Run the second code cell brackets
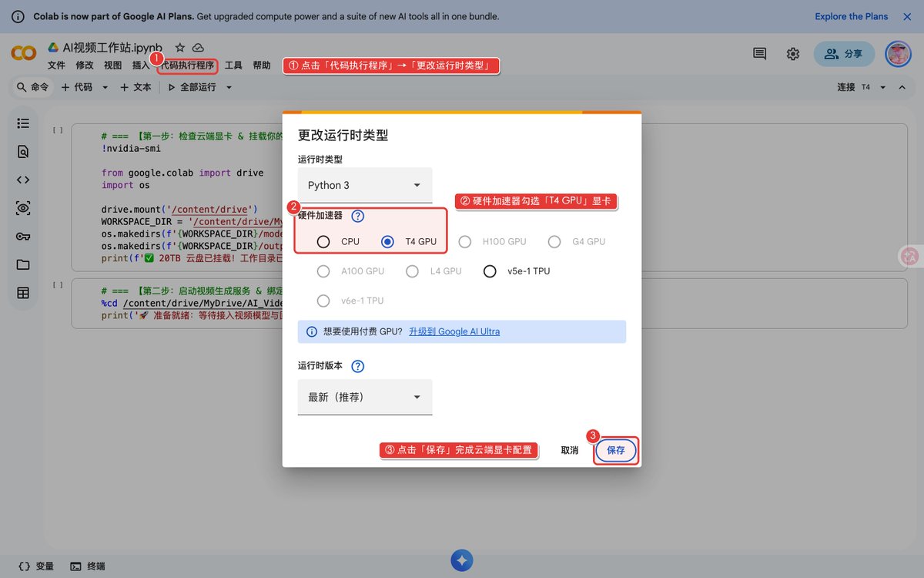Image resolution: width=924 pixels, height=578 pixels. [x=58, y=284]
